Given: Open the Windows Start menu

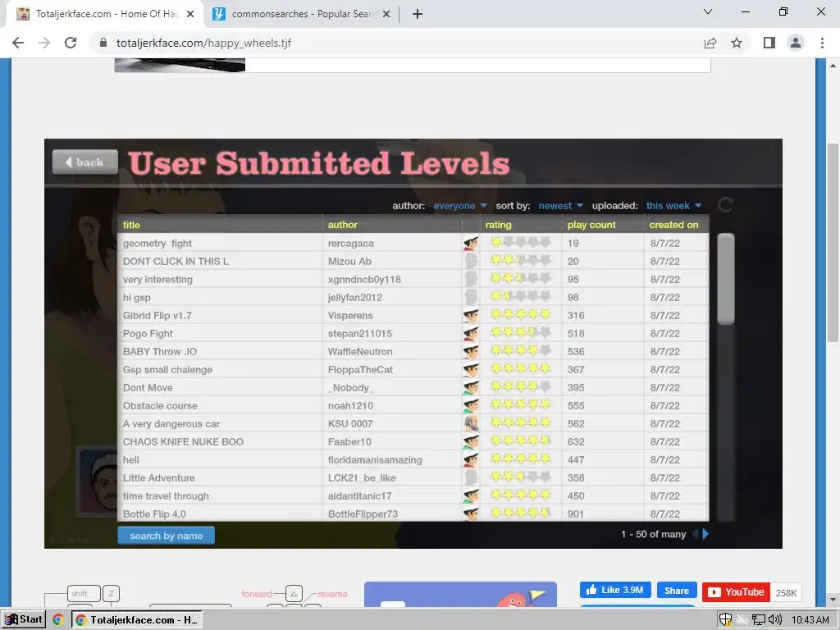Looking at the screenshot, I should 24,619.
